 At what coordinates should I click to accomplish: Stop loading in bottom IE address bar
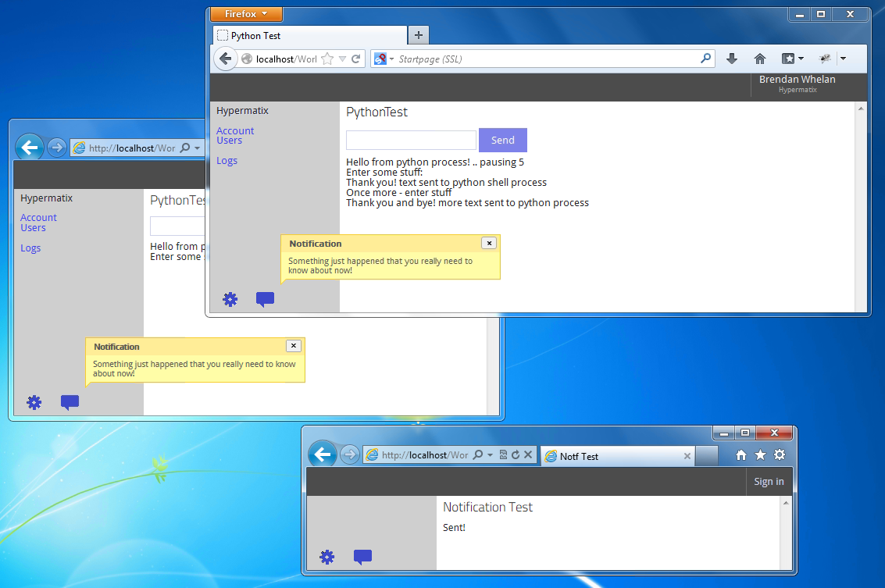pos(528,454)
